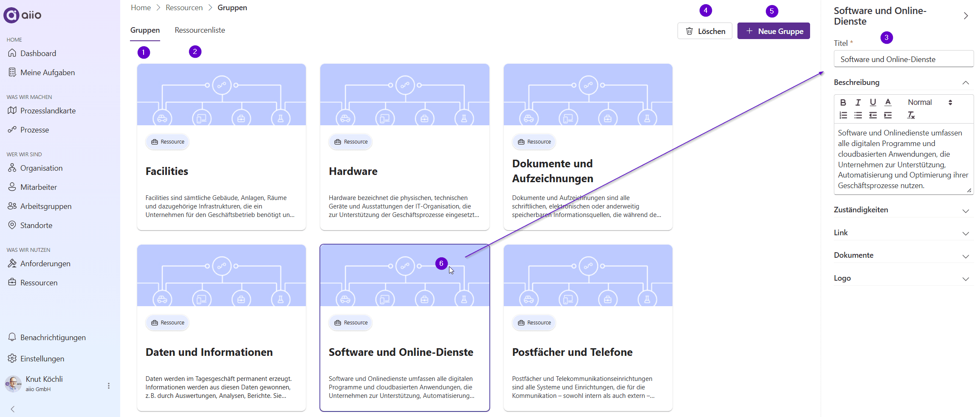Go to Home in breadcrumb
Image resolution: width=980 pixels, height=417 pixels.
click(141, 8)
